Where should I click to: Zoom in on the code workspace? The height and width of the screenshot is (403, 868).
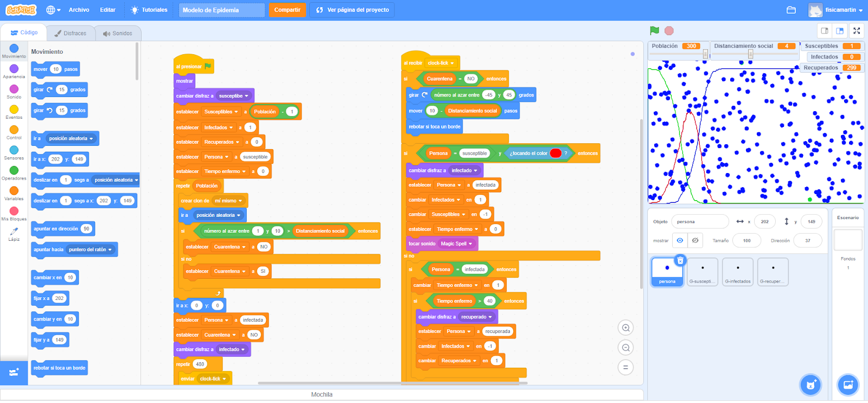626,328
